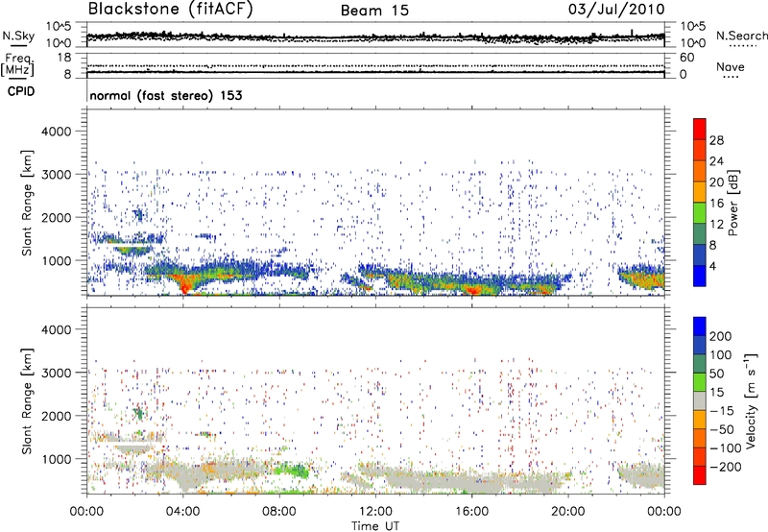
Task: Click the '16:00' time axis label
Action: click(x=471, y=511)
